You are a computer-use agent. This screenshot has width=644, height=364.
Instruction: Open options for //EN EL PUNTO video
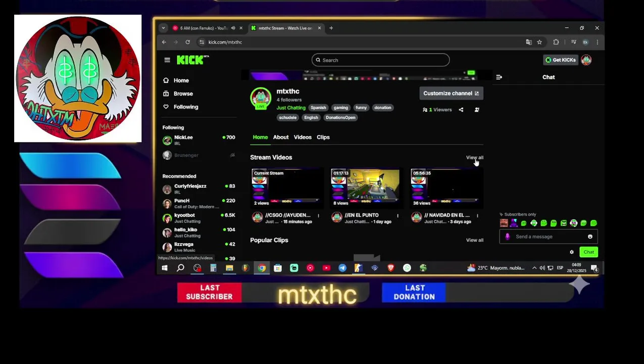click(398, 216)
